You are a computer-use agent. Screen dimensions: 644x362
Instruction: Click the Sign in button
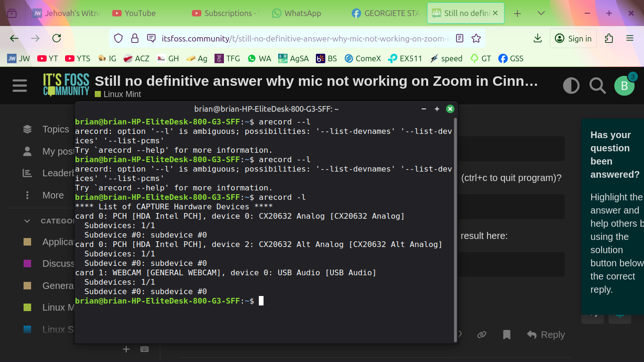click(573, 39)
